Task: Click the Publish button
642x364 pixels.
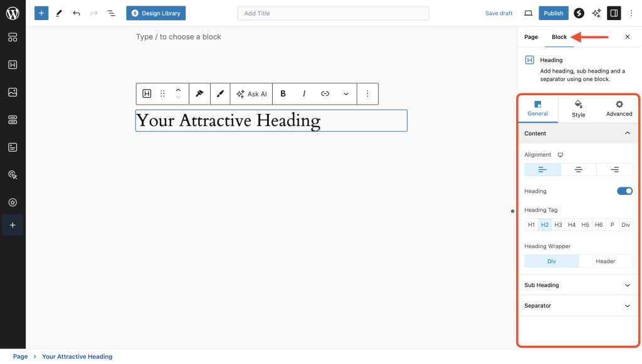Action: [553, 13]
